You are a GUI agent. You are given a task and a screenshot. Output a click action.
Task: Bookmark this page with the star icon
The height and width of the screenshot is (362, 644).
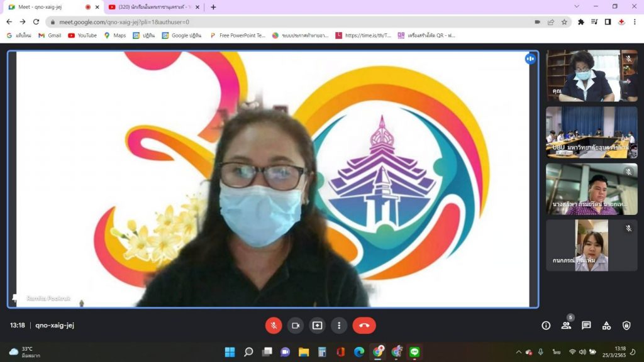tap(564, 21)
